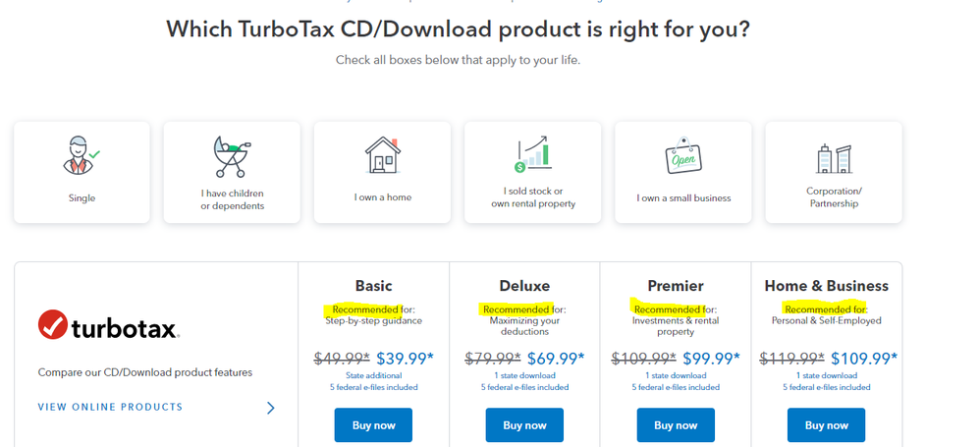Click the chevron arrow beside View Online Products
This screenshot has height=447, width=980.
pyautogui.click(x=271, y=409)
